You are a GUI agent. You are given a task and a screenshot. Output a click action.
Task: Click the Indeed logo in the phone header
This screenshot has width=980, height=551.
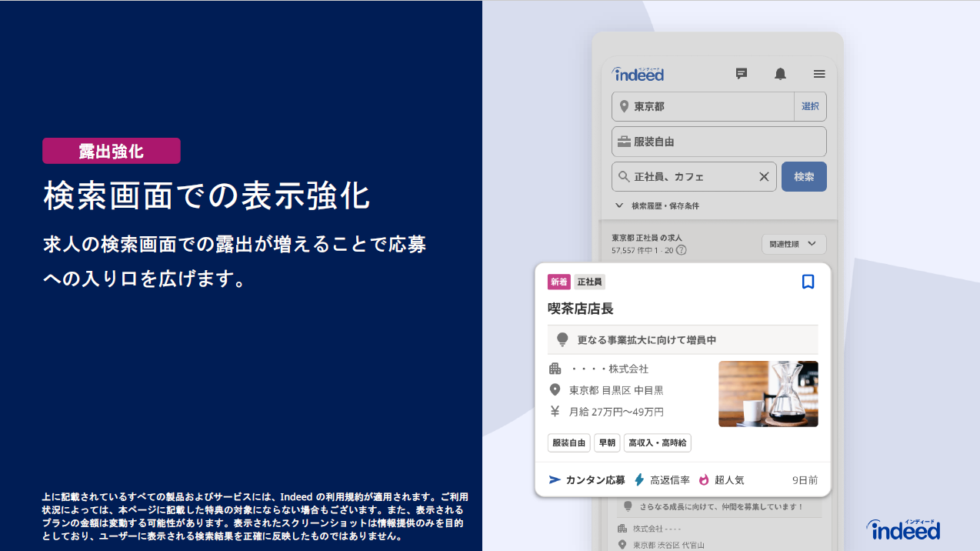(x=638, y=74)
